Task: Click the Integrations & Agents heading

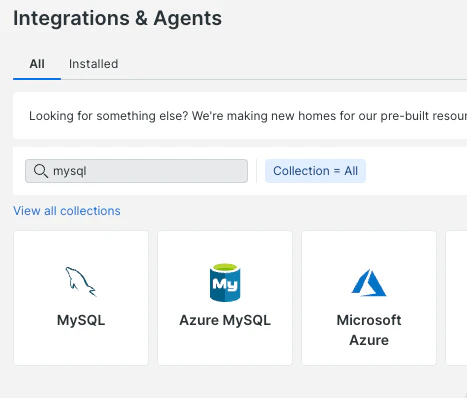Action: click(117, 18)
